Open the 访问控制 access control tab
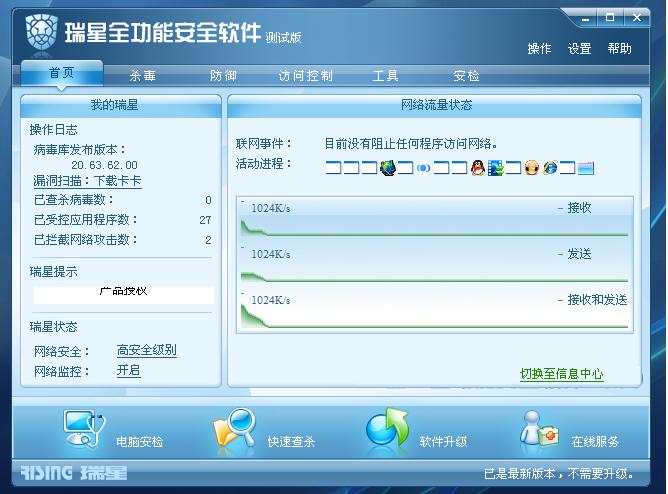Screen dimensions: 668x494 click(x=305, y=76)
